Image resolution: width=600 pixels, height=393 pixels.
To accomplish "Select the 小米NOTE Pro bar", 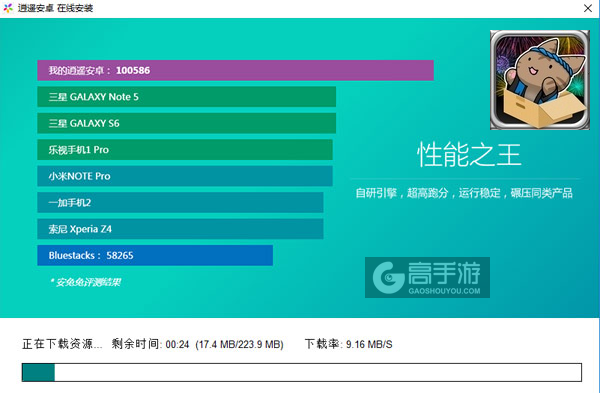I will 185,176.
